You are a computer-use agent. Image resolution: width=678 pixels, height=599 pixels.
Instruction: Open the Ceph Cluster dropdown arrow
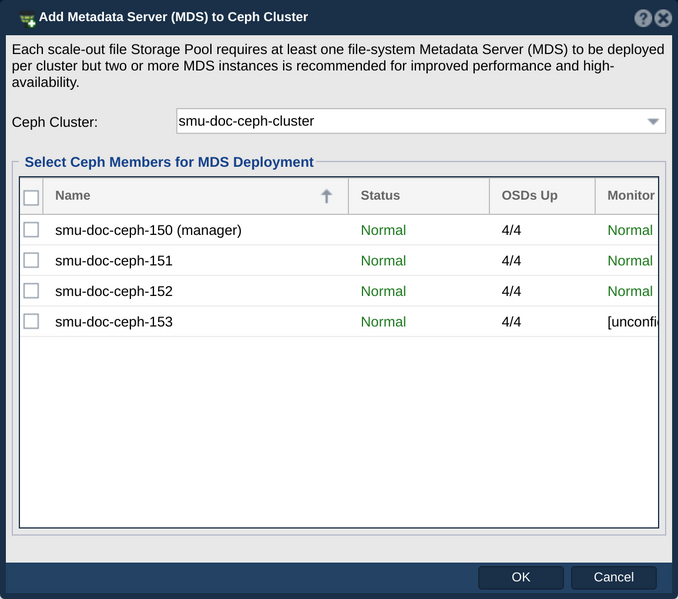[x=653, y=122]
